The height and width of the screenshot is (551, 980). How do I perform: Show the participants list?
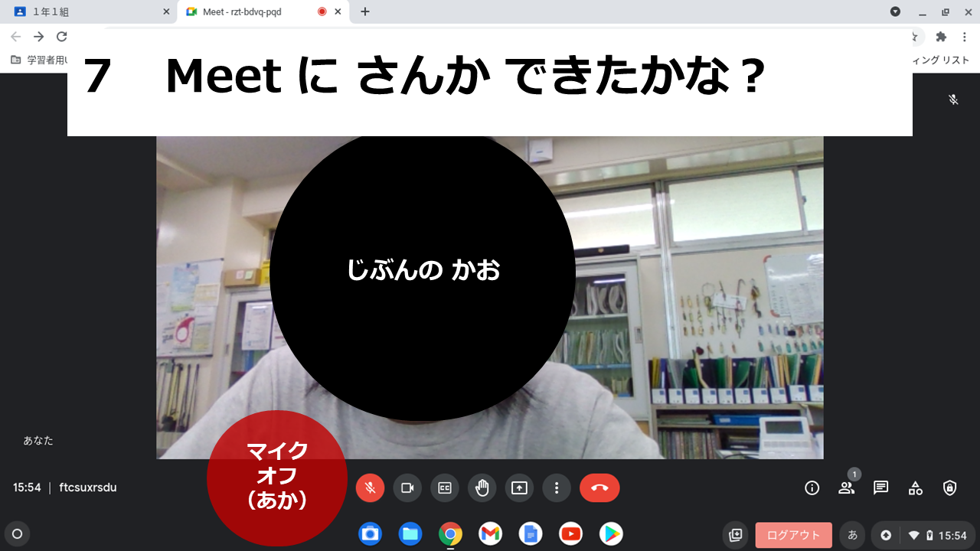pos(846,487)
